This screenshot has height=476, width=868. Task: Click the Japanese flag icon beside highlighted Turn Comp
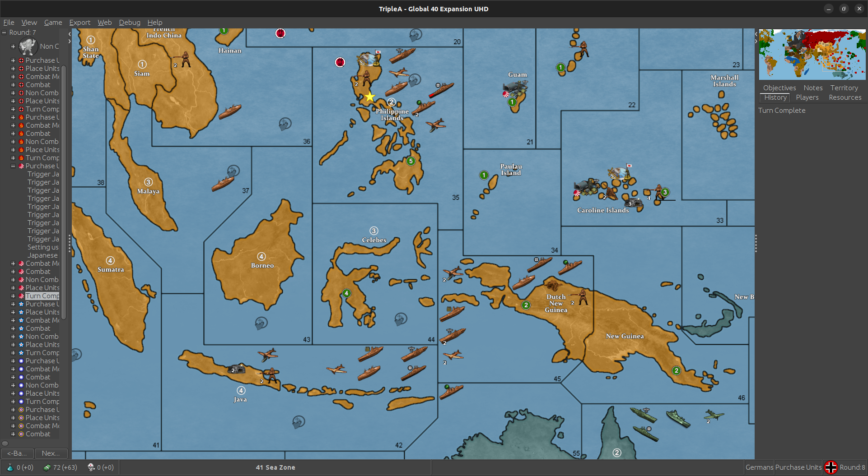click(21, 296)
